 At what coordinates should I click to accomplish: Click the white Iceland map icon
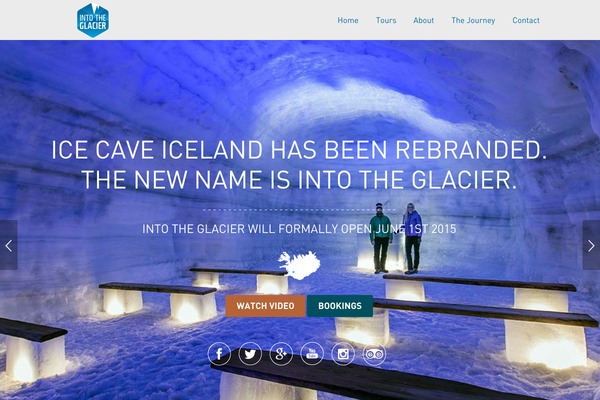coord(299,265)
